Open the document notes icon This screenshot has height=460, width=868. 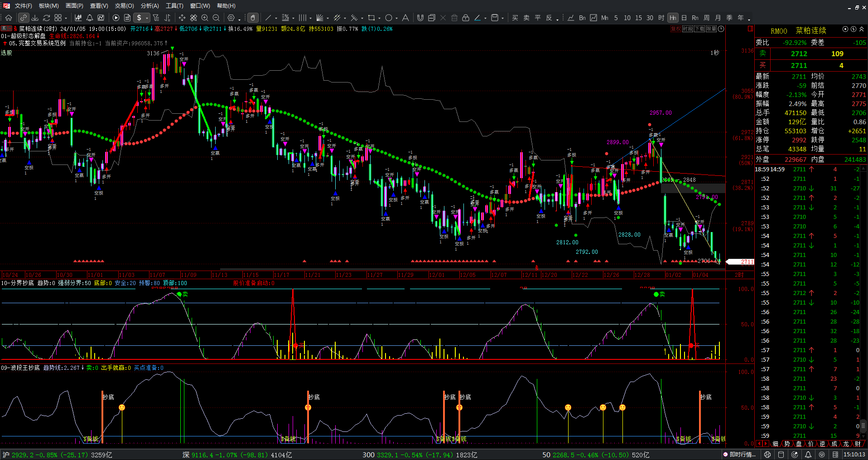click(127, 18)
